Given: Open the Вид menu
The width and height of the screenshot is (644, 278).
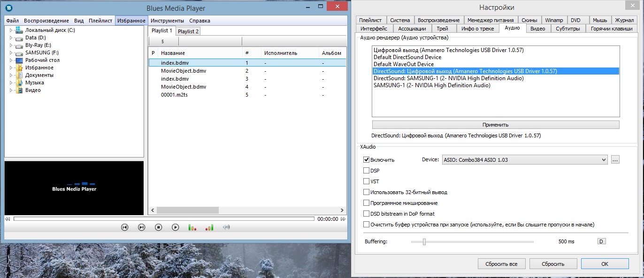Looking at the screenshot, I should pos(79,21).
